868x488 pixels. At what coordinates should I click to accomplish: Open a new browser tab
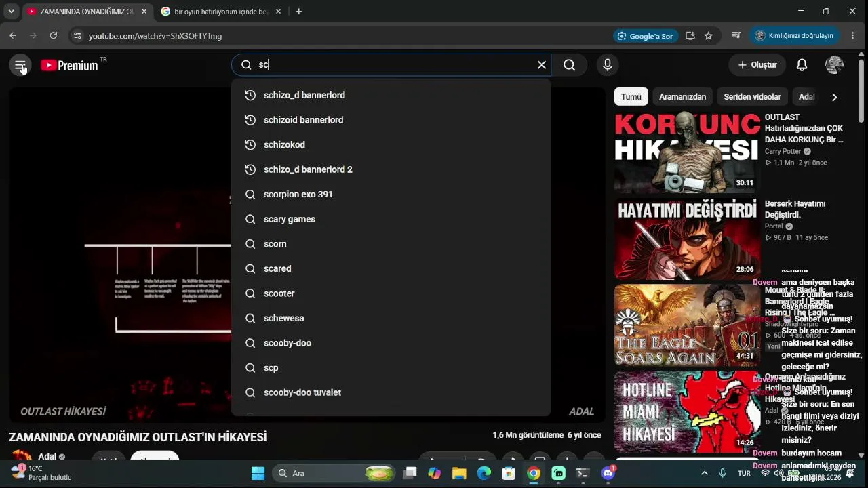click(299, 12)
